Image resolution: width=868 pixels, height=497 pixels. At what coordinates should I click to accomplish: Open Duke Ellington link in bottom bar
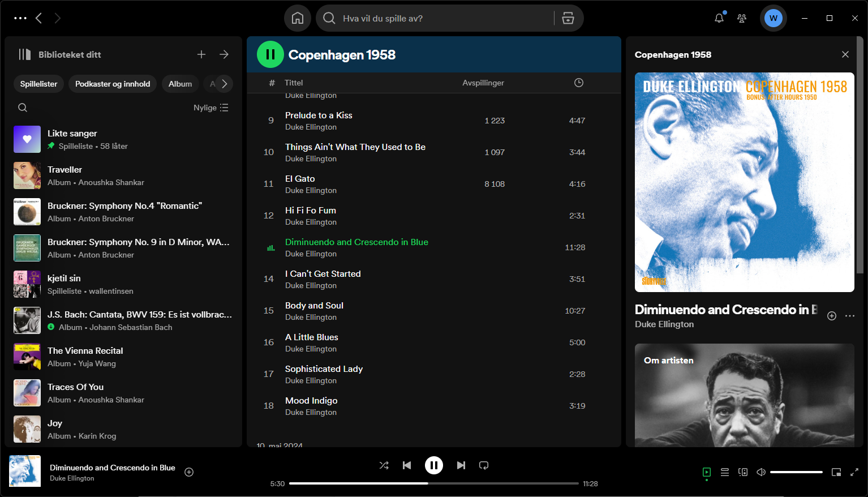(72, 478)
